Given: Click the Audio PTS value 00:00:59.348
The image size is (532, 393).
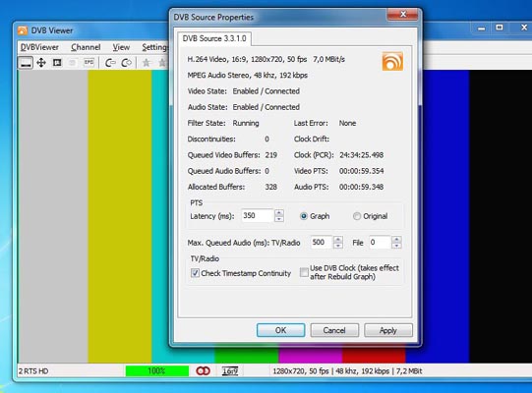Looking at the screenshot, I should pyautogui.click(x=361, y=187).
